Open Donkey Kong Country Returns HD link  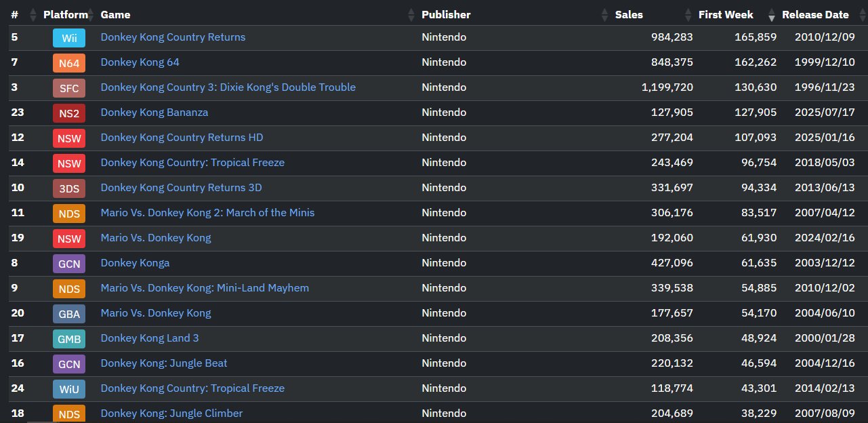182,138
